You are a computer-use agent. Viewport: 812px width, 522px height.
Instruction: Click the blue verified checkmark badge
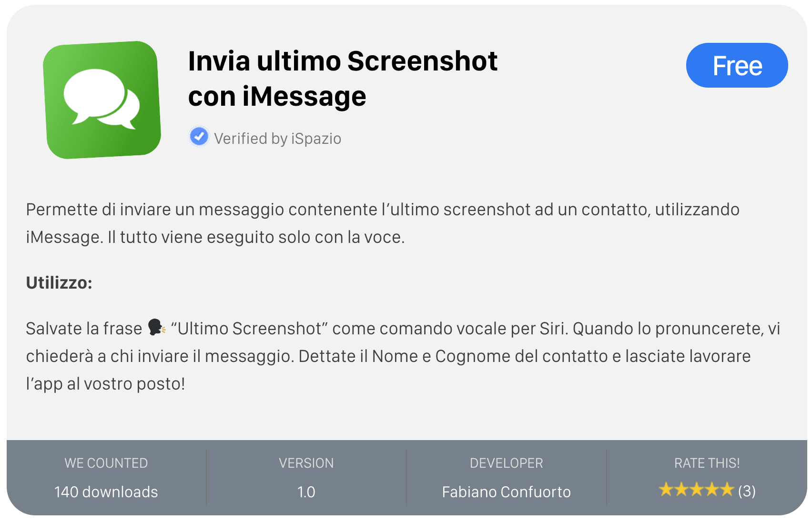(x=199, y=137)
